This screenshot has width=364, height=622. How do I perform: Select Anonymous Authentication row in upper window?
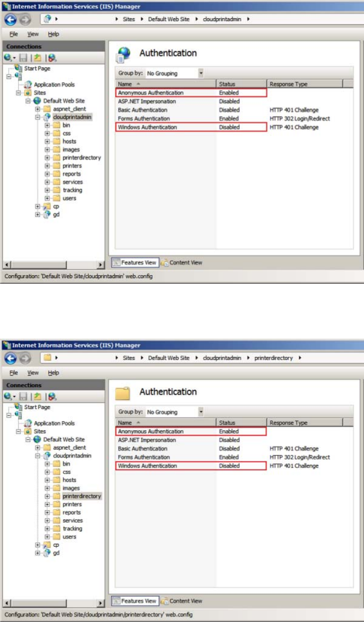coord(234,93)
